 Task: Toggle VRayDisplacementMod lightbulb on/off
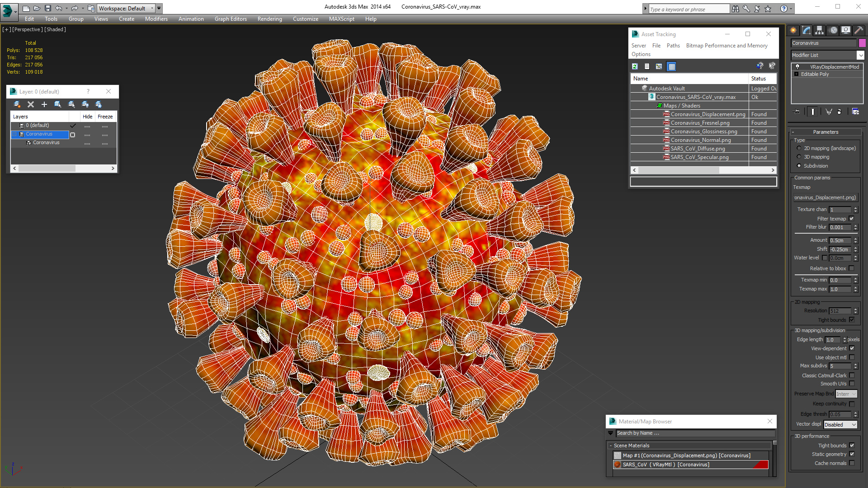pos(797,66)
